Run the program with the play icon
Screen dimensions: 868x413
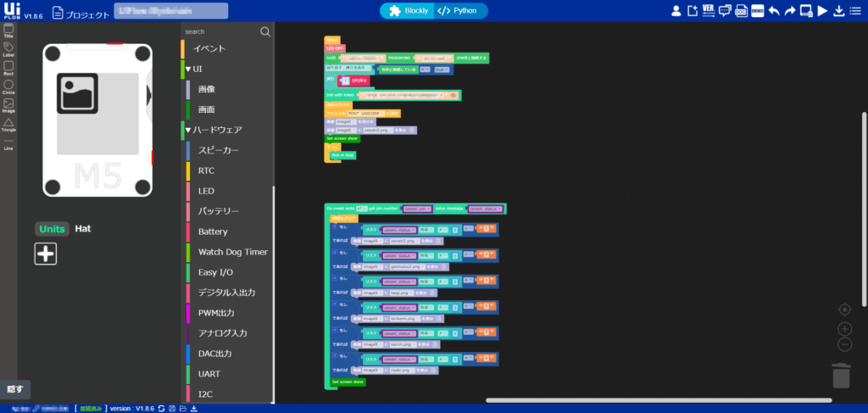(x=821, y=11)
